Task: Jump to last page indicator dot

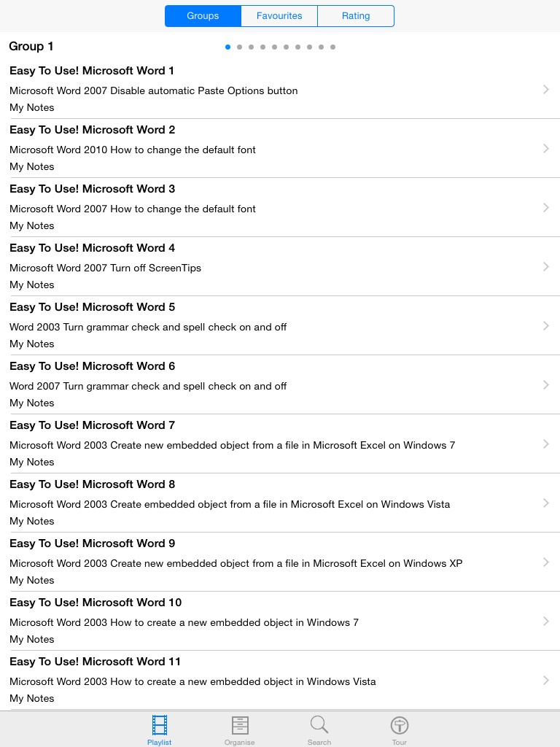Action: coord(333,47)
